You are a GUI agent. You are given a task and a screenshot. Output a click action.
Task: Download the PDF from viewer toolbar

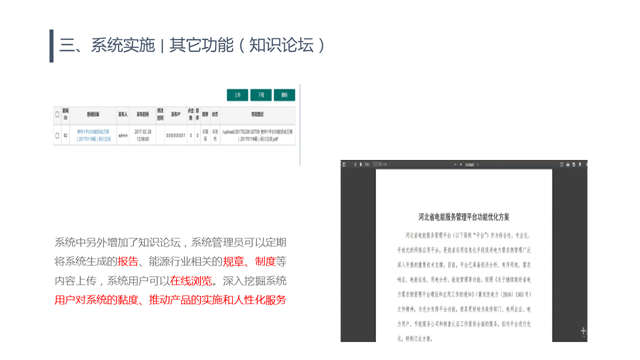(574, 164)
